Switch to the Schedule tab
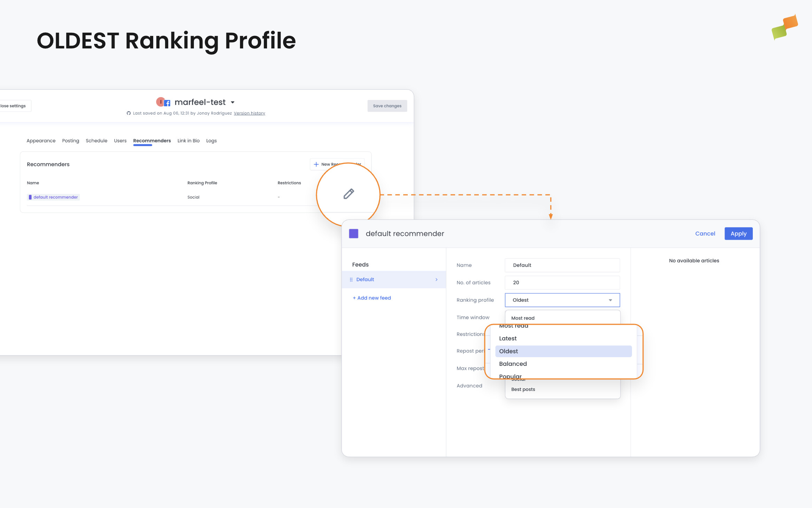The height and width of the screenshot is (508, 812). tap(96, 141)
